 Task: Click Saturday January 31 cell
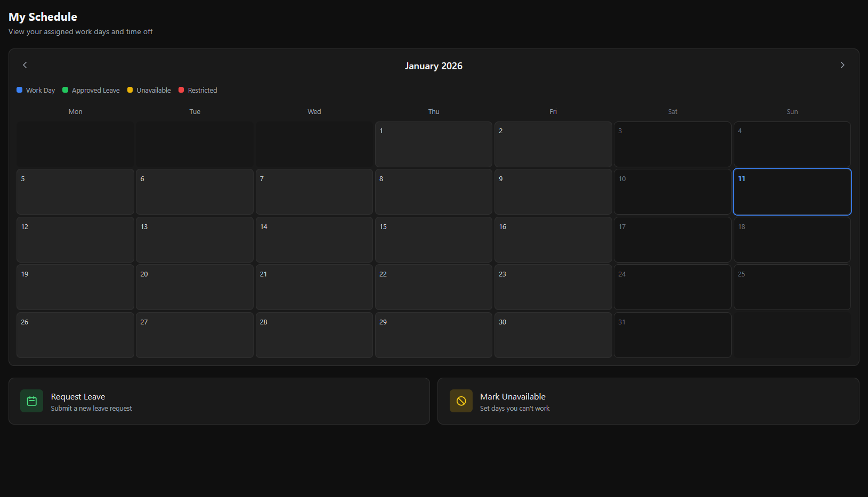672,335
